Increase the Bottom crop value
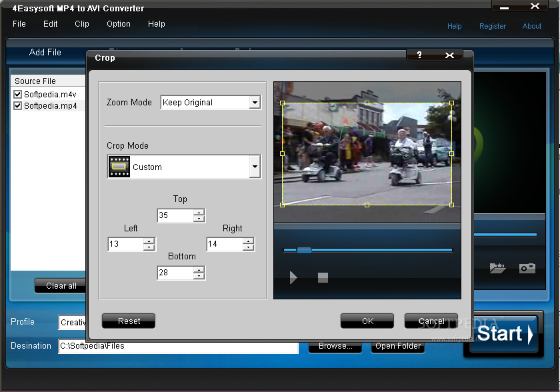Image resolution: width=560 pixels, height=392 pixels. (x=199, y=269)
